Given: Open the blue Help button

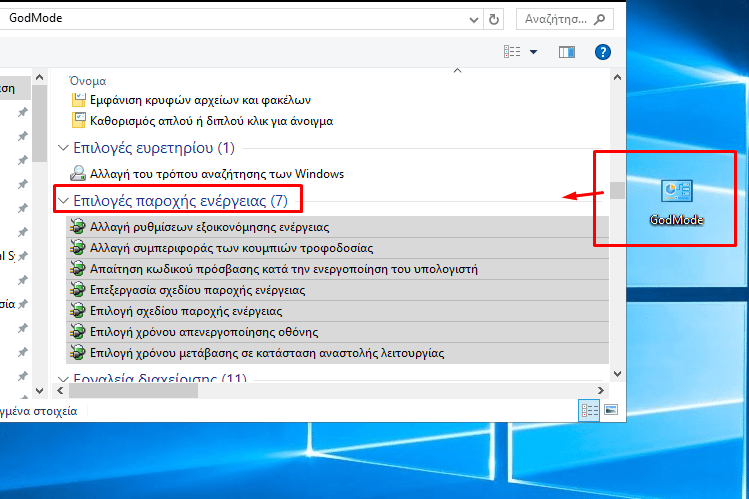Looking at the screenshot, I should pyautogui.click(x=603, y=52).
